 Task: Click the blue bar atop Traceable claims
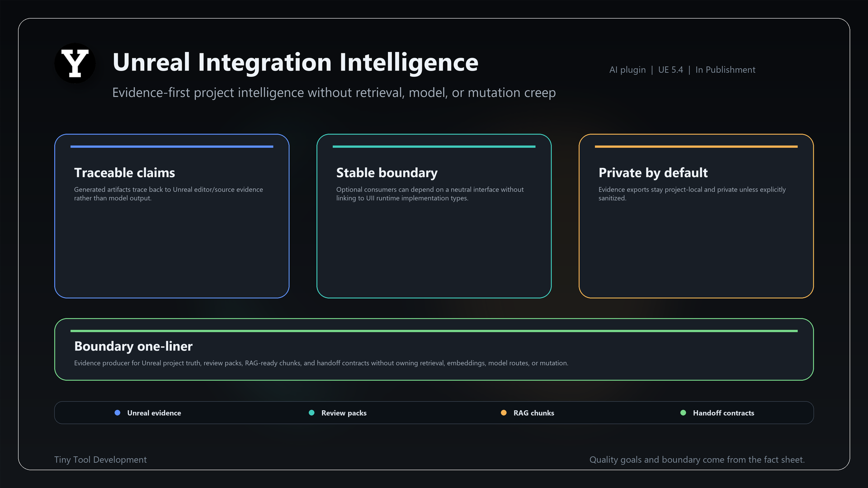[x=172, y=146]
